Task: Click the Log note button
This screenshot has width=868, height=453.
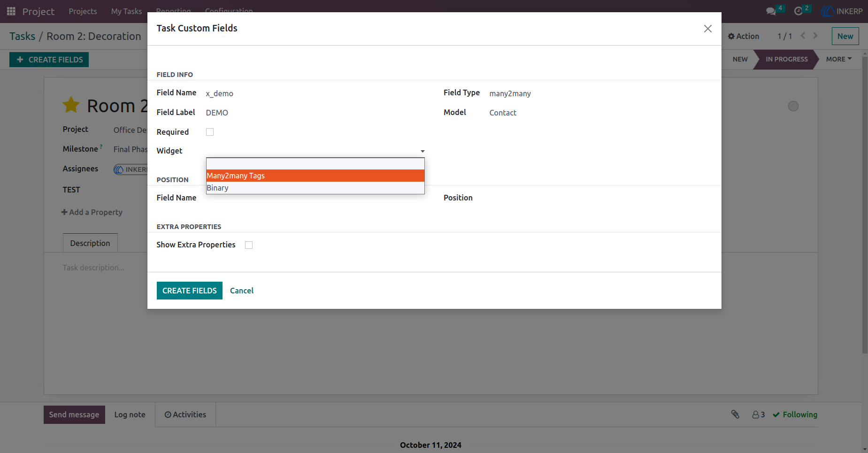Action: pyautogui.click(x=130, y=415)
